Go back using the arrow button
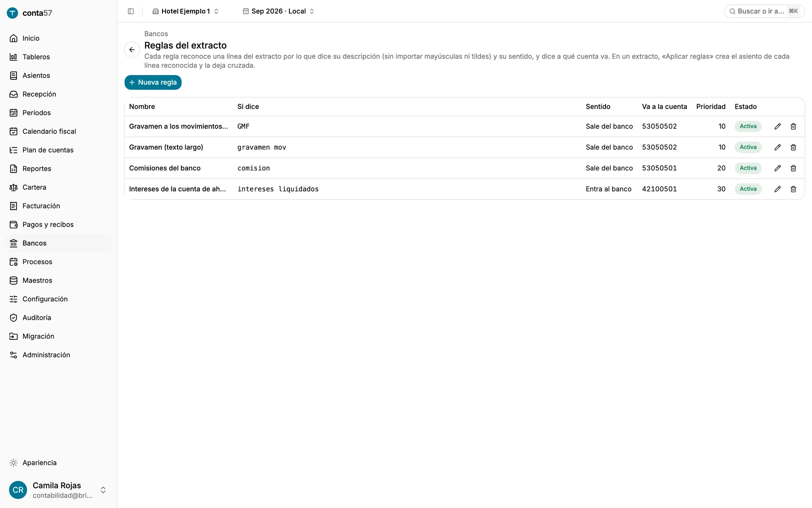This screenshot has height=508, width=812. pos(132,50)
